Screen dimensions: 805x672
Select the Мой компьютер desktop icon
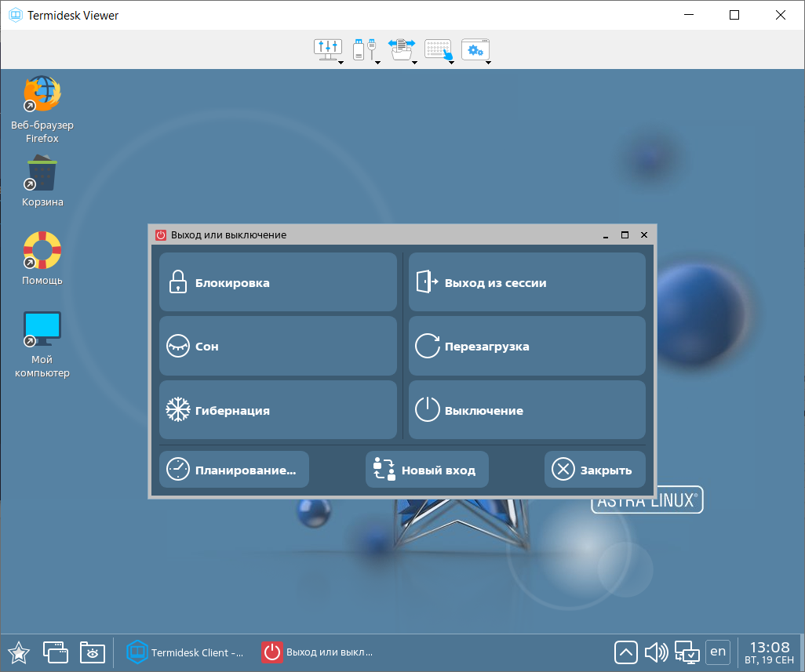point(42,329)
